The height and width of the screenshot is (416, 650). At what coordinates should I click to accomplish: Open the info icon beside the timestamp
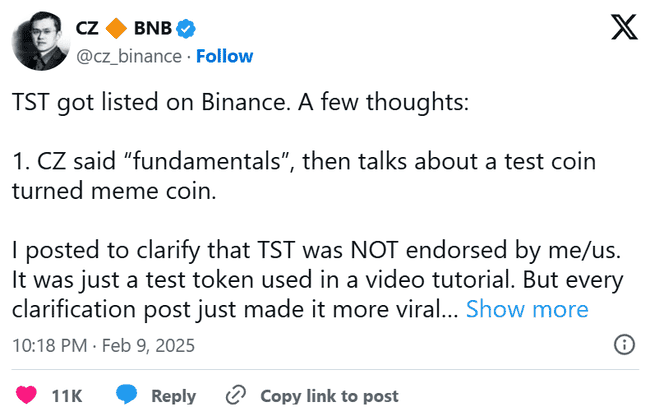[623, 345]
